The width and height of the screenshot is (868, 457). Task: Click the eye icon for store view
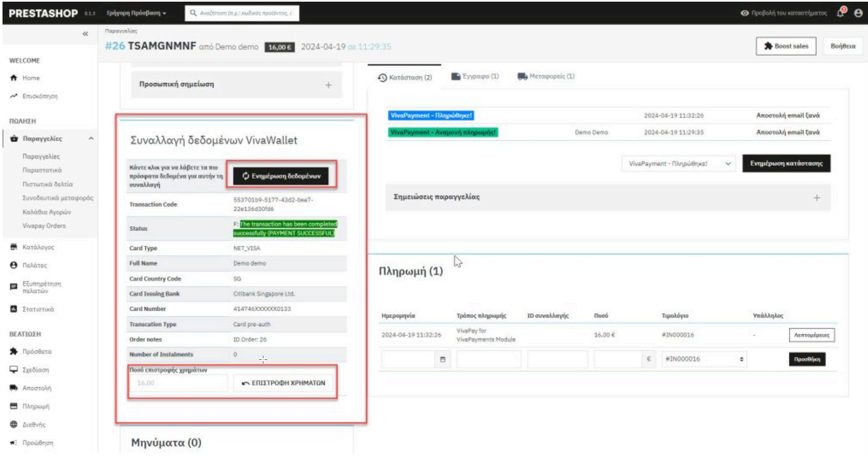tap(744, 13)
